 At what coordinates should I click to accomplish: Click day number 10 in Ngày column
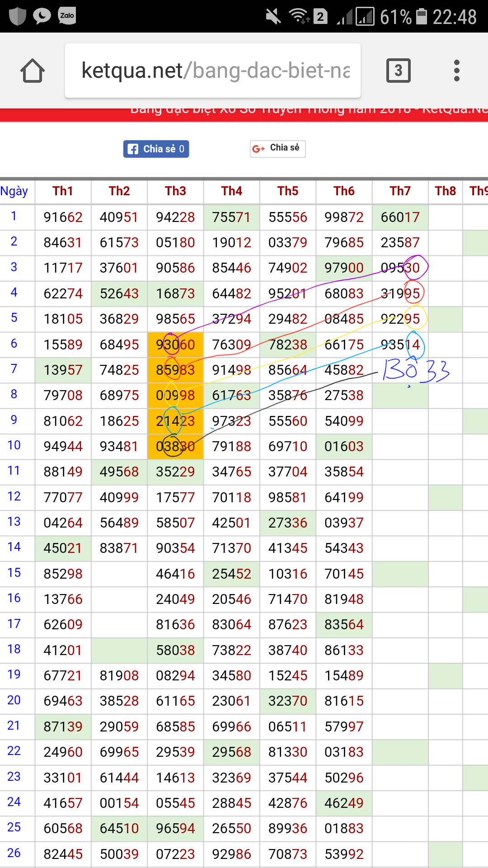tap(14, 445)
